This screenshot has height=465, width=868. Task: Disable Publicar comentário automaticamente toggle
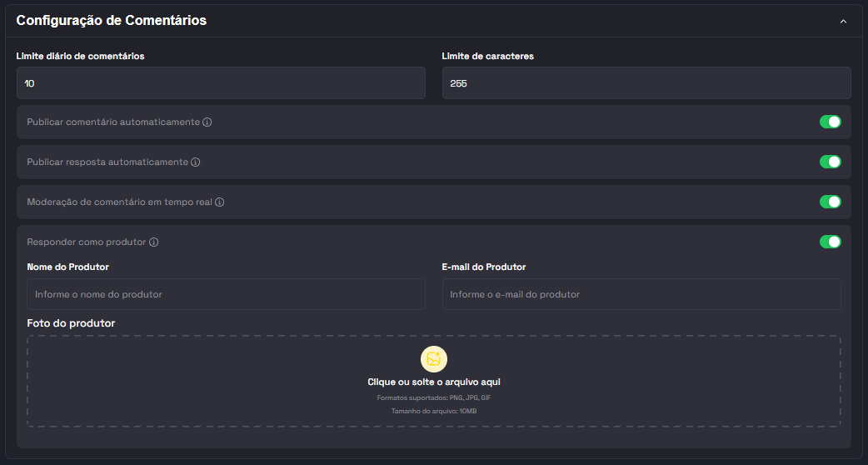830,122
